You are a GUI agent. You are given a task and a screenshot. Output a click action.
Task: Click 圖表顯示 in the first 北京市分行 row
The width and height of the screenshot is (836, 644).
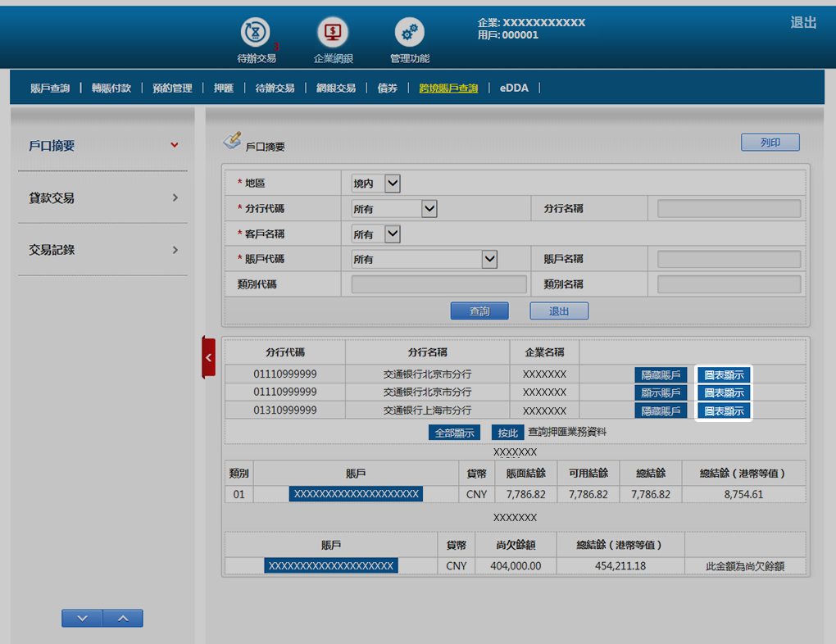pyautogui.click(x=724, y=374)
